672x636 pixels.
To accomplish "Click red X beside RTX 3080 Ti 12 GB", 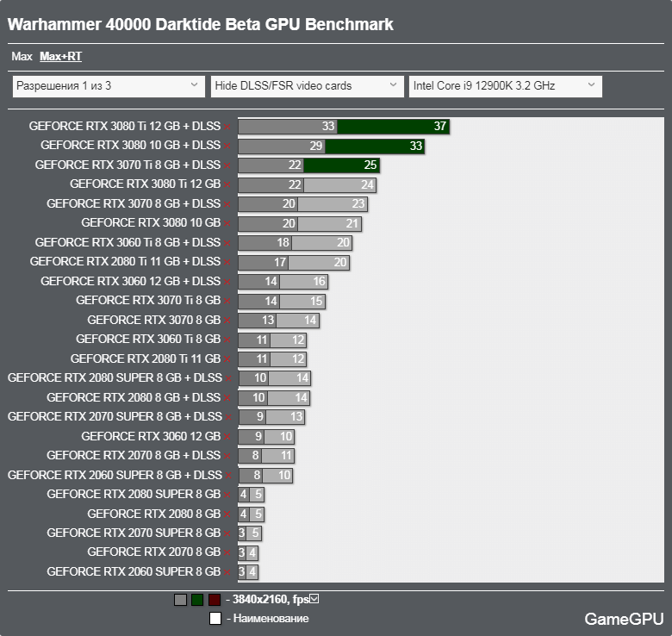I will pyautogui.click(x=227, y=184).
